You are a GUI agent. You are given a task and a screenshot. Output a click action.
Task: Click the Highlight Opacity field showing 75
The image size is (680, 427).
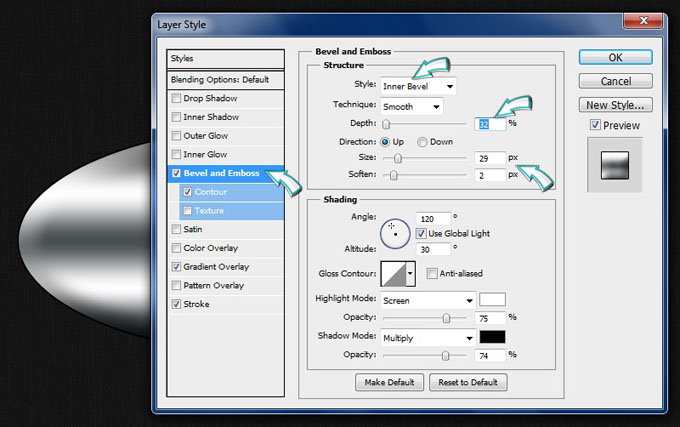[x=490, y=318]
